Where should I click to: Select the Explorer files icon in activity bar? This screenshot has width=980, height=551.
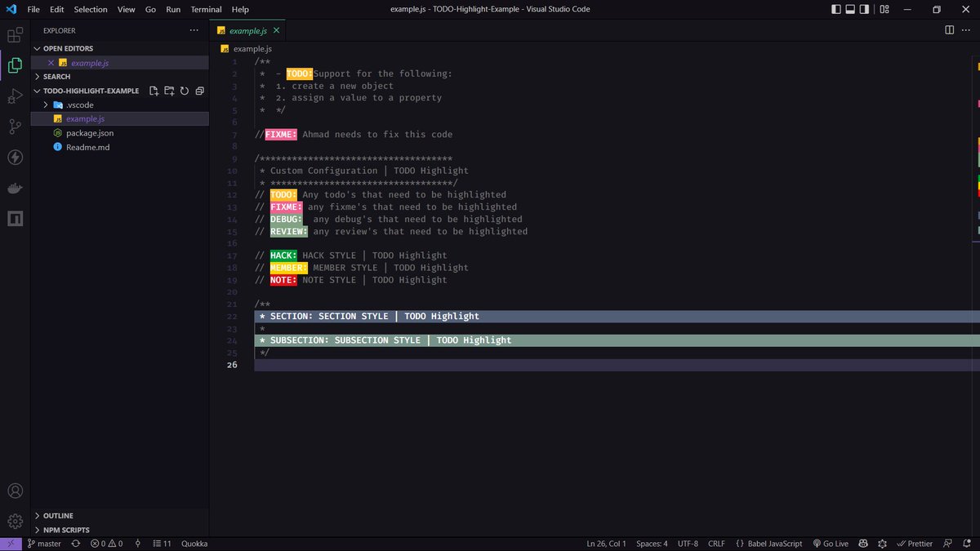coord(15,66)
